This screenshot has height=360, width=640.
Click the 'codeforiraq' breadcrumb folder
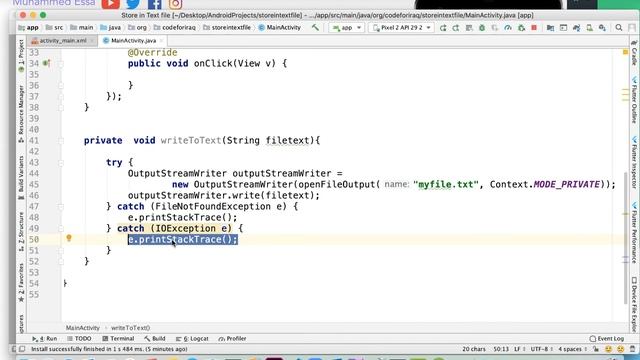[x=175, y=27]
